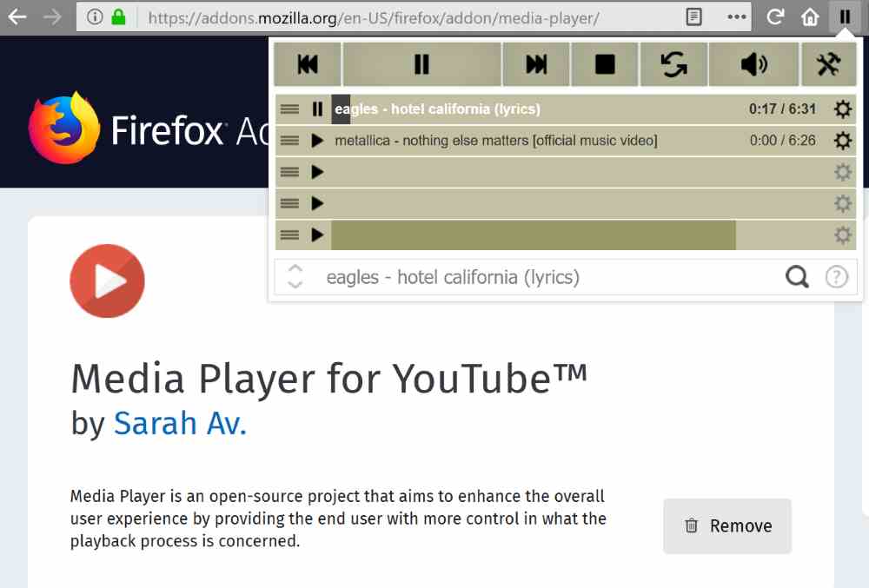The width and height of the screenshot is (869, 588).
Task: Open the gear icon on fifth playlist row
Action: 842,235
